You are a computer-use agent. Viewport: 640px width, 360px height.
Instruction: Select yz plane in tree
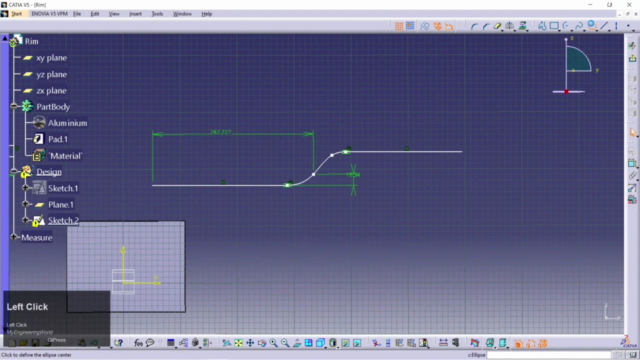(x=51, y=74)
